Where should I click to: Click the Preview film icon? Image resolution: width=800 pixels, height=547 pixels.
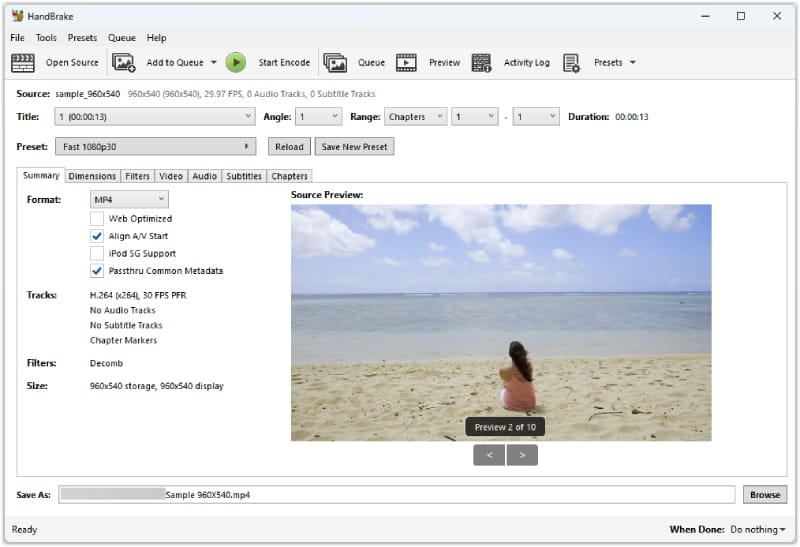tap(406, 63)
